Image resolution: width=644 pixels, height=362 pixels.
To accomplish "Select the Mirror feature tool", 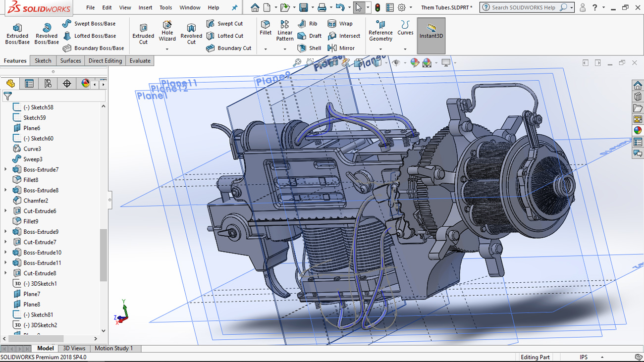I will pos(341,48).
